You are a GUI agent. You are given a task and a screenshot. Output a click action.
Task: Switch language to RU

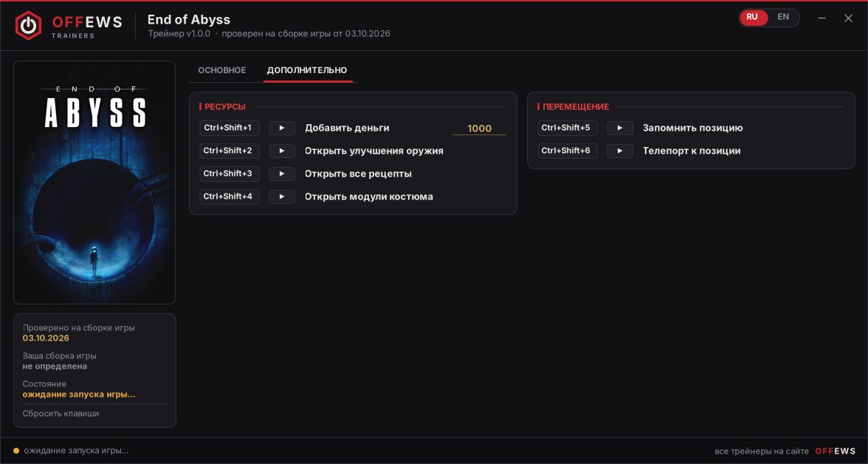(753, 17)
